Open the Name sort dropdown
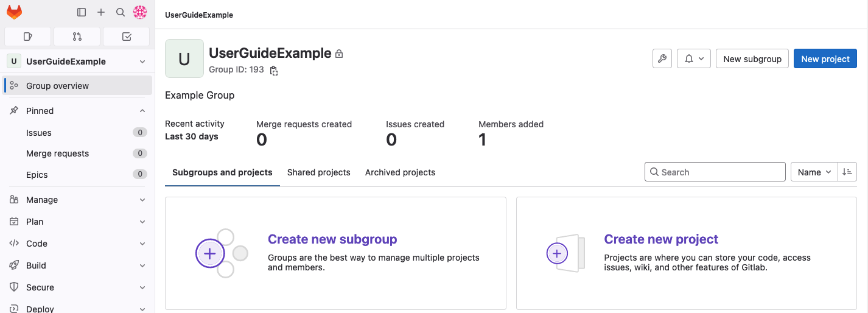 tap(814, 172)
